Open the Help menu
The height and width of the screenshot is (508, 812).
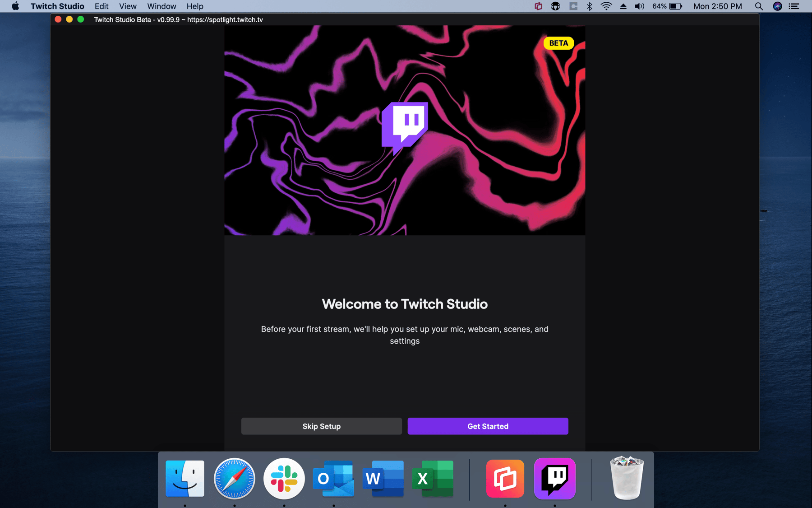coord(195,6)
